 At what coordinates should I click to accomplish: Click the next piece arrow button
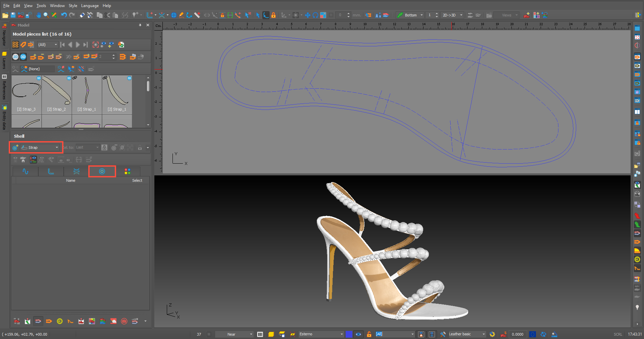78,45
